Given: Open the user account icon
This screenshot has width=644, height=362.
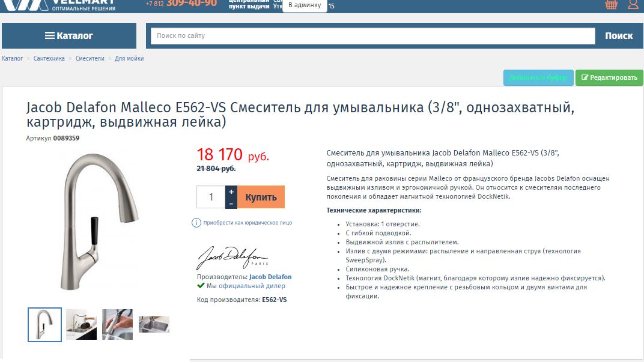Looking at the screenshot, I should [633, 5].
